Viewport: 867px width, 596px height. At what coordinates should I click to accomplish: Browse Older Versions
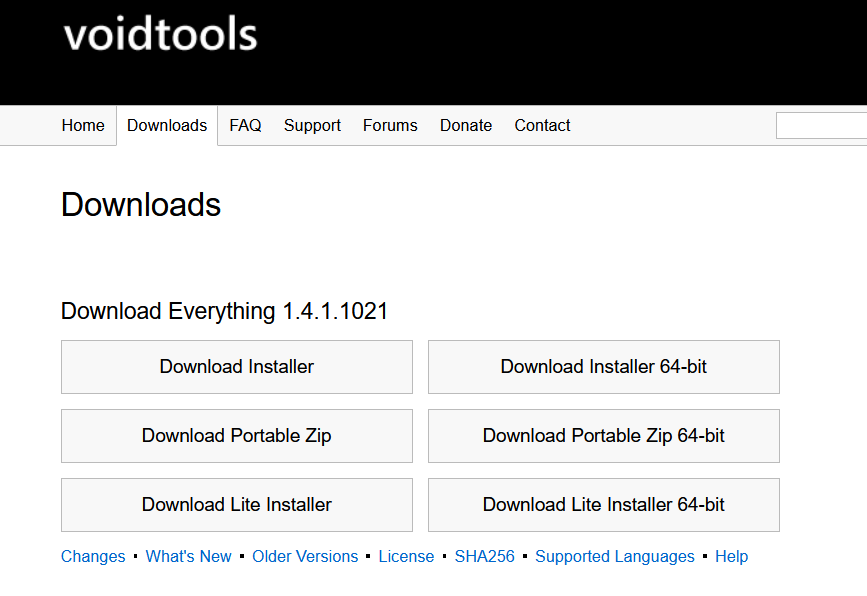305,556
